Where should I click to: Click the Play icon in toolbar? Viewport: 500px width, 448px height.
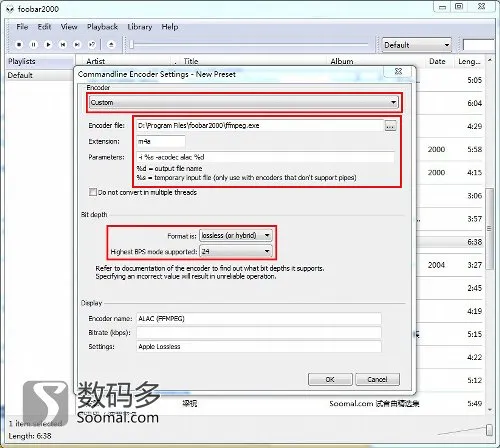[48, 44]
